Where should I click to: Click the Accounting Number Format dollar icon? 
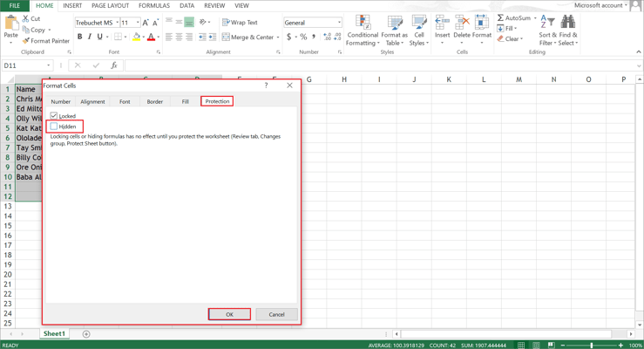coord(288,37)
